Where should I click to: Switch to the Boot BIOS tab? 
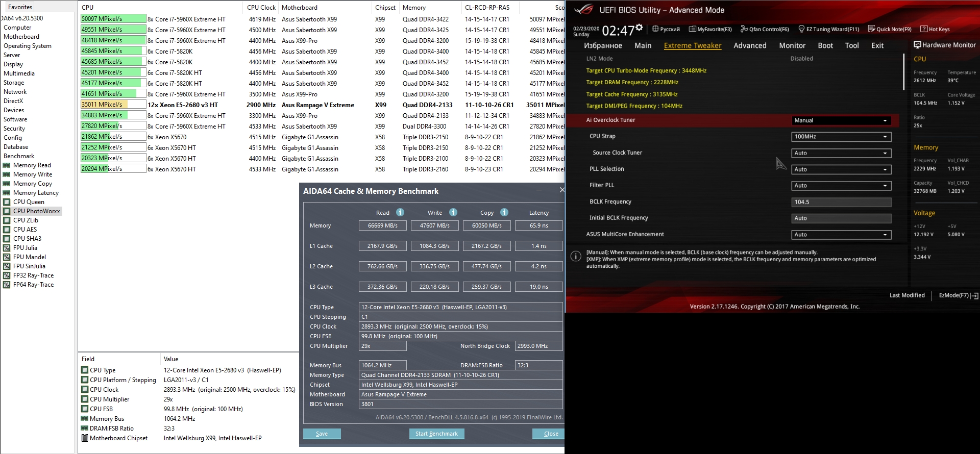pyautogui.click(x=825, y=45)
